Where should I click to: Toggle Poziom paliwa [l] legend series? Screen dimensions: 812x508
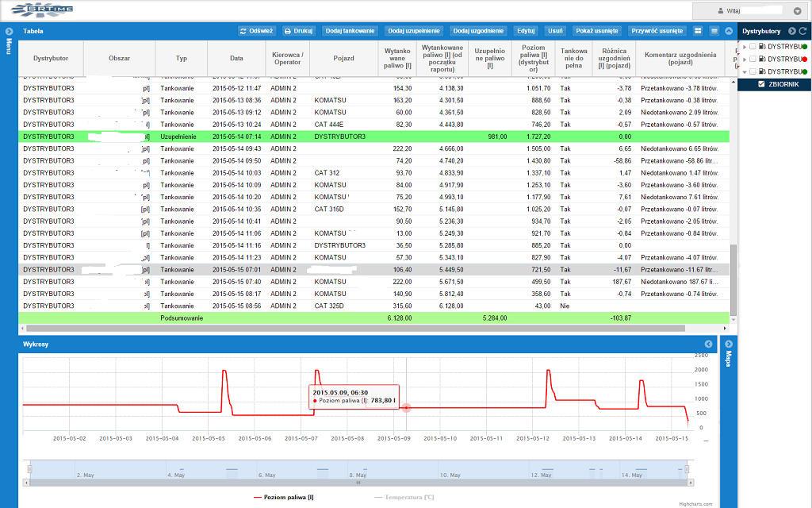(283, 497)
